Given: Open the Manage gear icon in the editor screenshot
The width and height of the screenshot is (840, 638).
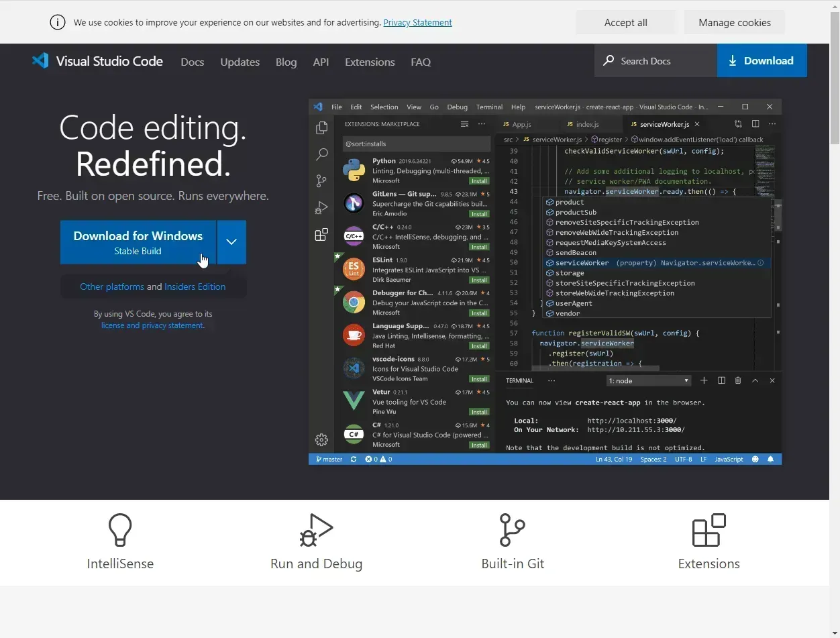Looking at the screenshot, I should coord(321,440).
